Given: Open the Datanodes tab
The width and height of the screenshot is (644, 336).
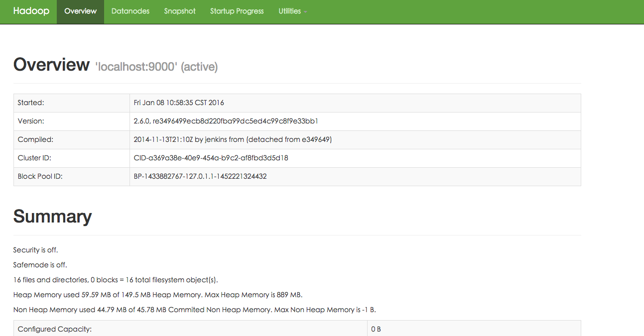Looking at the screenshot, I should pos(130,11).
